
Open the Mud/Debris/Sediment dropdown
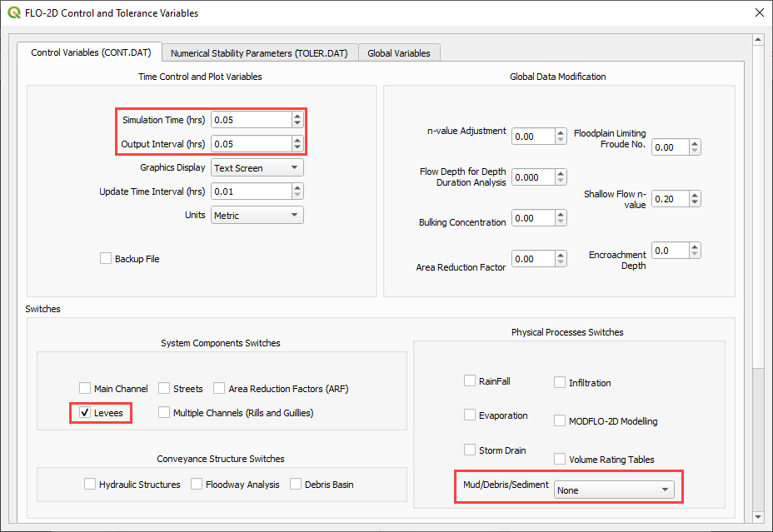coord(614,490)
